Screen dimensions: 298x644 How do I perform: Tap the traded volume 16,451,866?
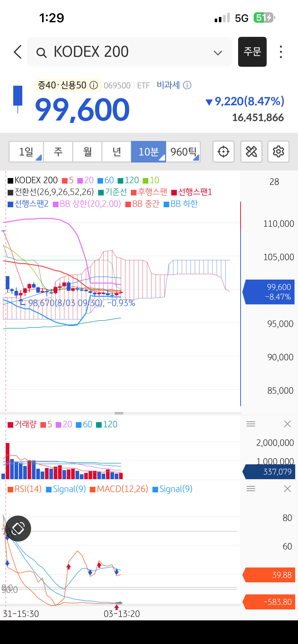[x=258, y=118]
